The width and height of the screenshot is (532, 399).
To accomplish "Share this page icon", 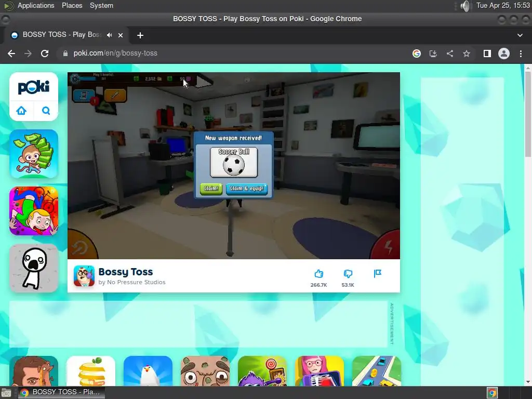I will tap(450, 54).
